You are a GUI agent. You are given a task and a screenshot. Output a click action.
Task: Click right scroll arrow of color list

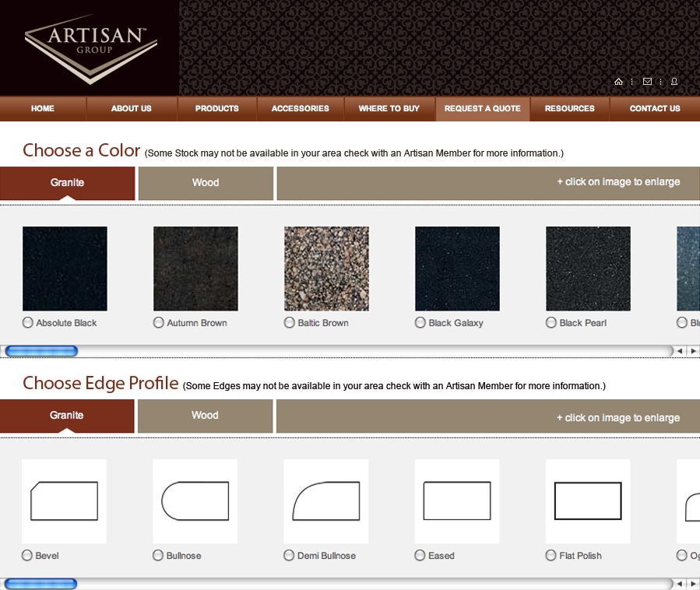693,351
